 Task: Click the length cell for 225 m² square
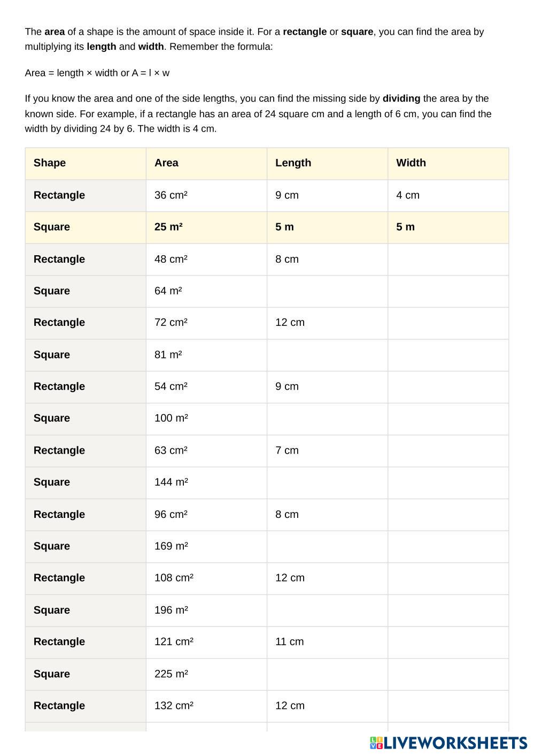pyautogui.click(x=327, y=674)
